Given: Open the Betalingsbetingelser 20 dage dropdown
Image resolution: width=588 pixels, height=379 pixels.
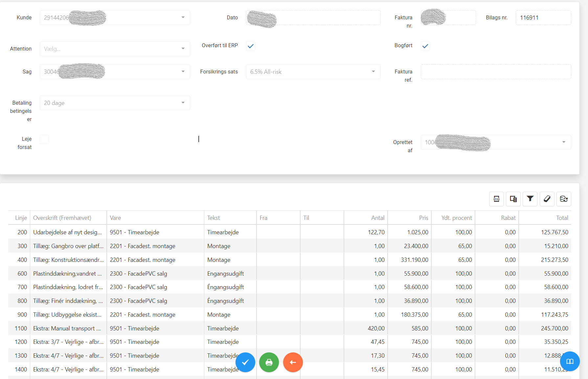Looking at the screenshot, I should [x=115, y=103].
